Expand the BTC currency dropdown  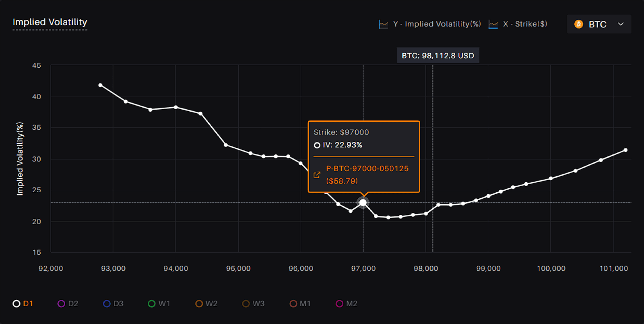pos(599,24)
